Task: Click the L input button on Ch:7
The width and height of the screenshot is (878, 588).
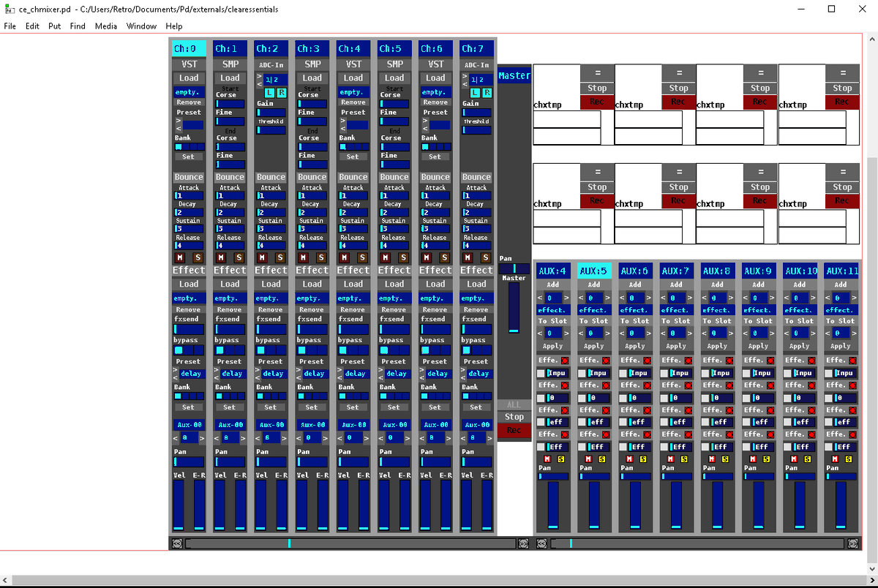Action: click(x=474, y=93)
